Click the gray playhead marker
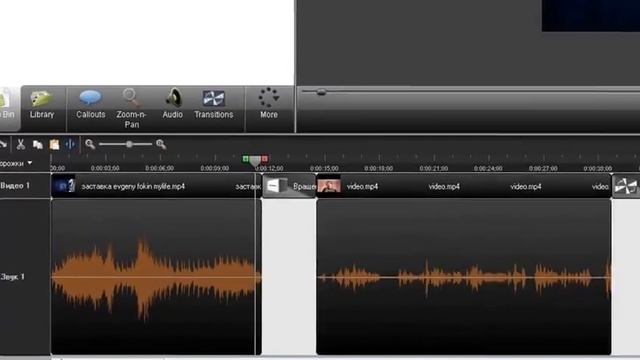Screen dimensions: 640x360 pos(255,161)
